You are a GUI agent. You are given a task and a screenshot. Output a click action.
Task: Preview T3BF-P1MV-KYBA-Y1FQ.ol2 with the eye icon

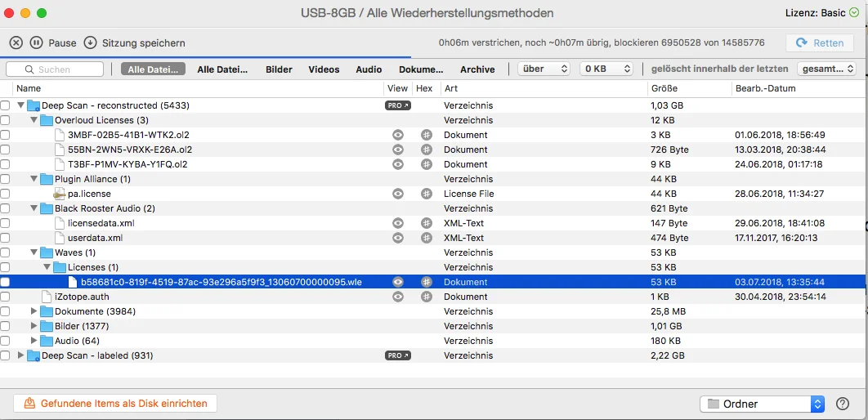click(397, 163)
